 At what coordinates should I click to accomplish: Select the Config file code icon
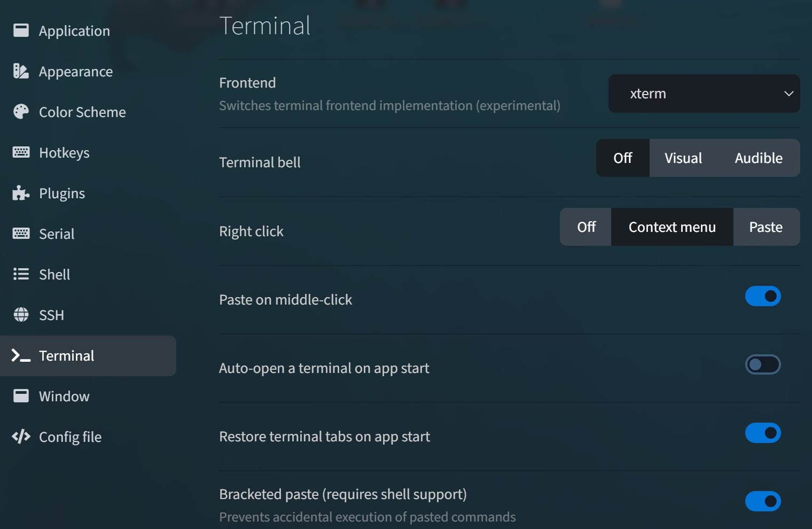pyautogui.click(x=21, y=437)
